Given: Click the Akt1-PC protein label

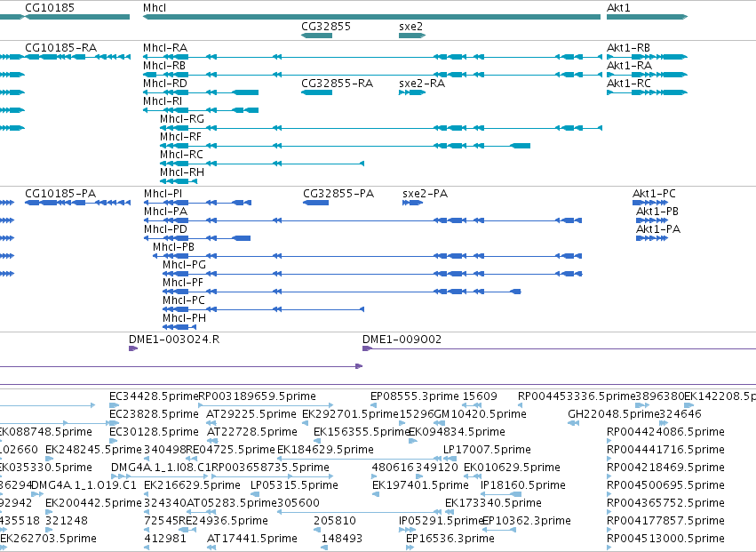Looking at the screenshot, I should 654,194.
